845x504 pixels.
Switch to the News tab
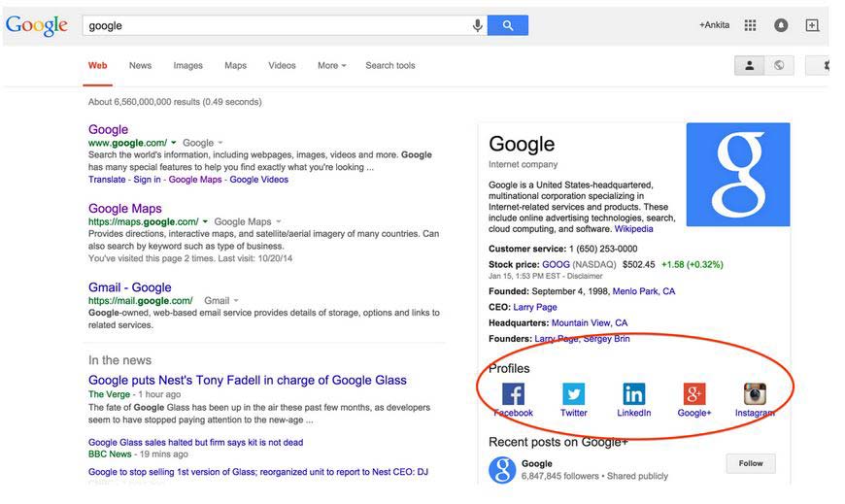coord(140,66)
